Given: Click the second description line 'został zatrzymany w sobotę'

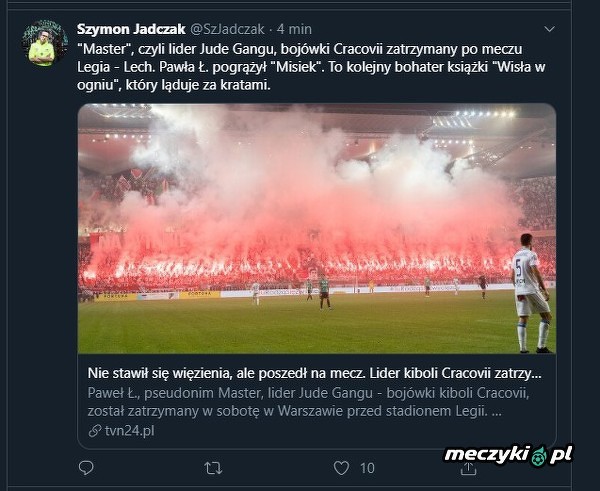Looking at the screenshot, I should coord(295,411).
